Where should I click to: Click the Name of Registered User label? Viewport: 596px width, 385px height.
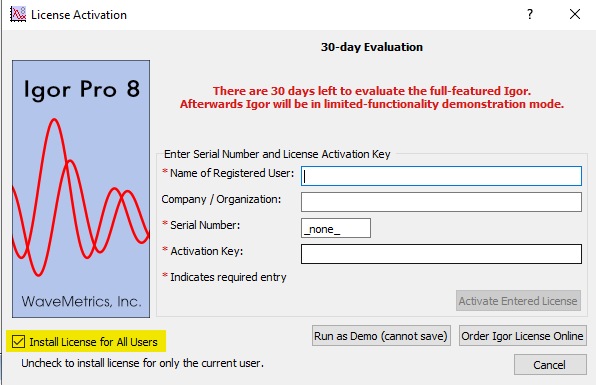tap(228, 173)
